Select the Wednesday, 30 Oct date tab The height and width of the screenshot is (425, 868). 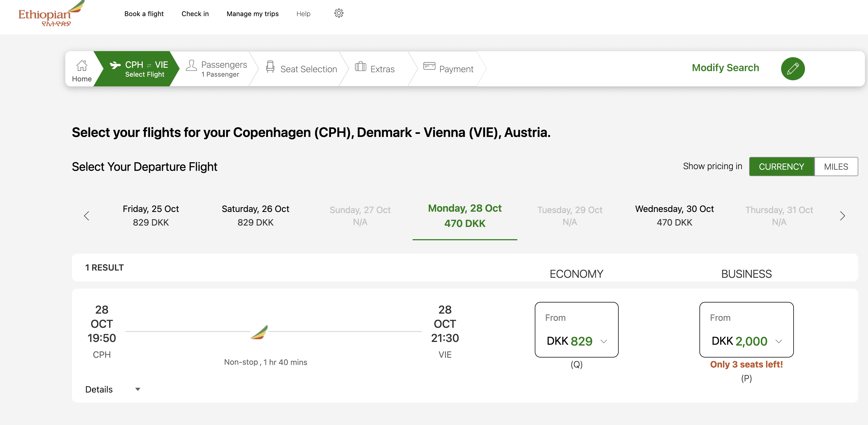tap(674, 216)
